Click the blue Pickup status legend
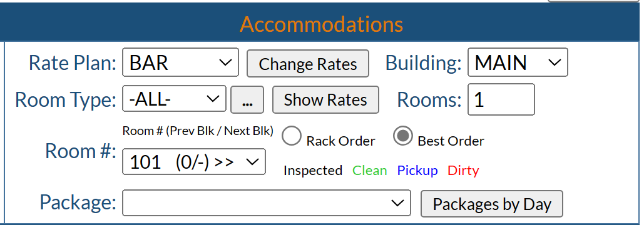 click(417, 170)
